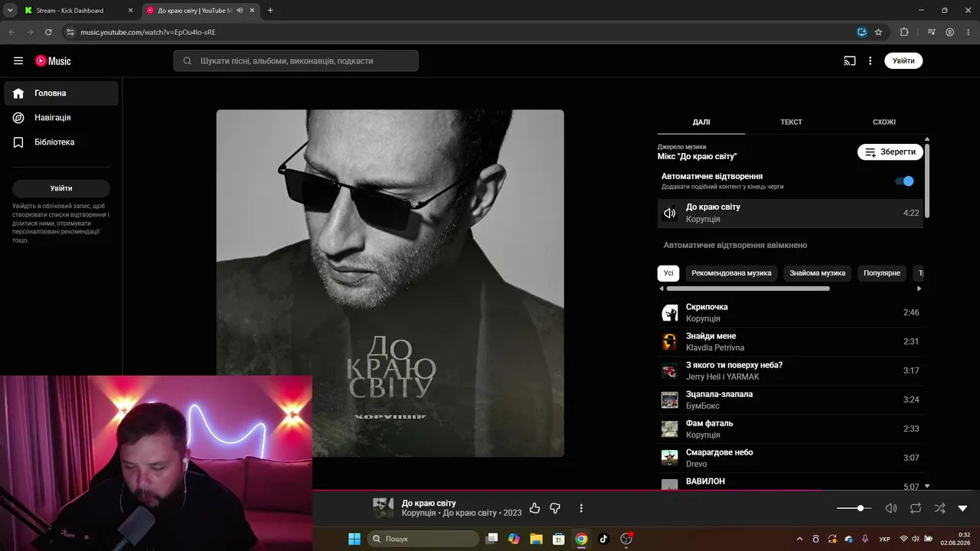Open File Explorer from the taskbar
Screen dimensions: 980x551
[536, 539]
